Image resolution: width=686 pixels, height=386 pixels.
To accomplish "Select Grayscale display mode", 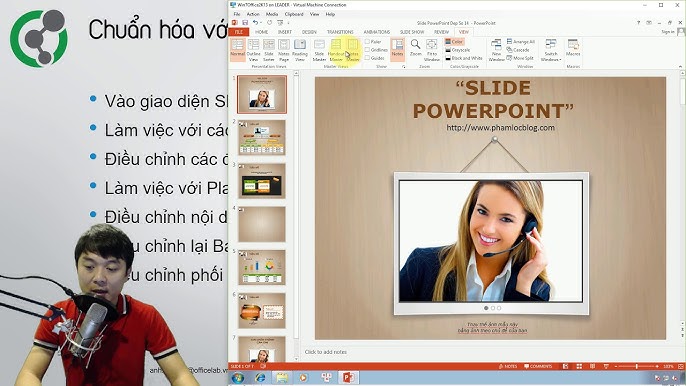I will (458, 50).
